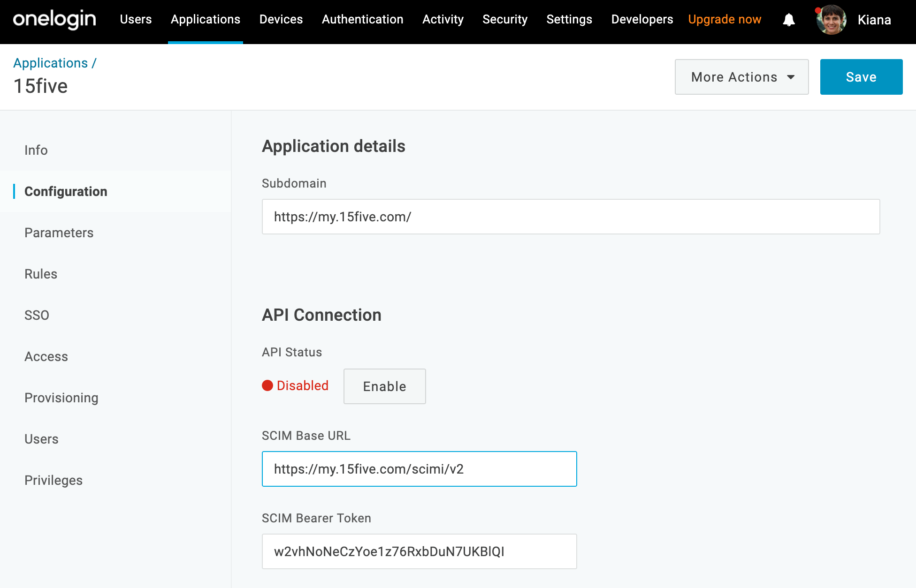Screen dimensions: 916x588
Task: Open the Developers menu
Action: point(641,19)
